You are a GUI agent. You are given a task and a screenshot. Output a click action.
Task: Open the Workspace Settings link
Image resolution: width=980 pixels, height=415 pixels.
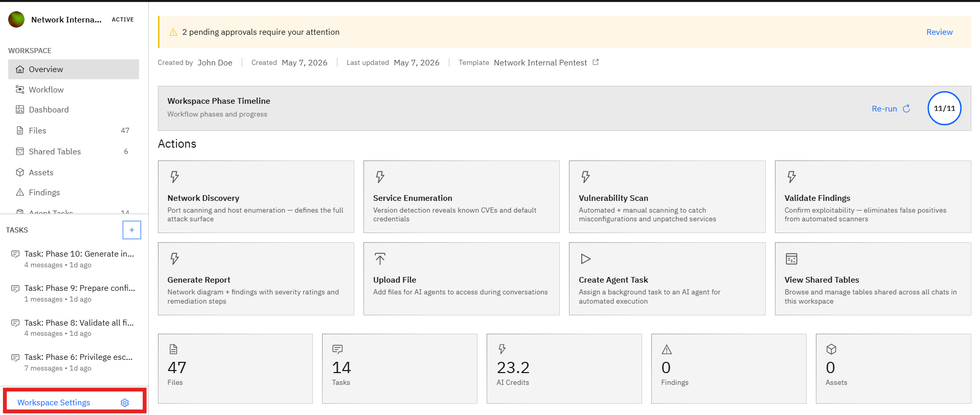point(54,403)
